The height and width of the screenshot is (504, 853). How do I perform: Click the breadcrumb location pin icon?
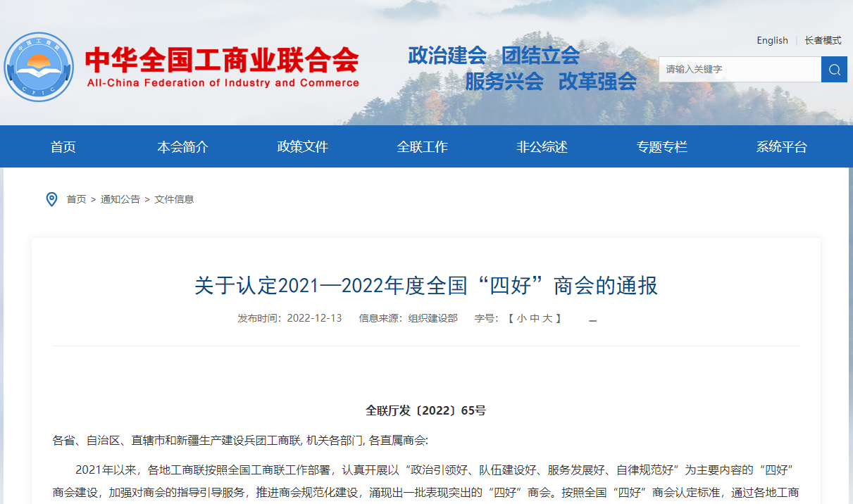pos(51,199)
